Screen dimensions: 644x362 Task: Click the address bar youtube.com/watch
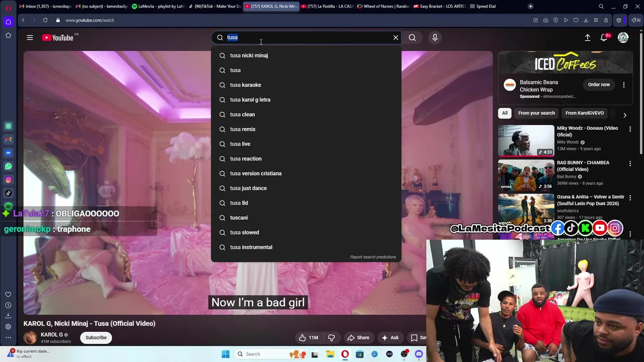click(90, 20)
